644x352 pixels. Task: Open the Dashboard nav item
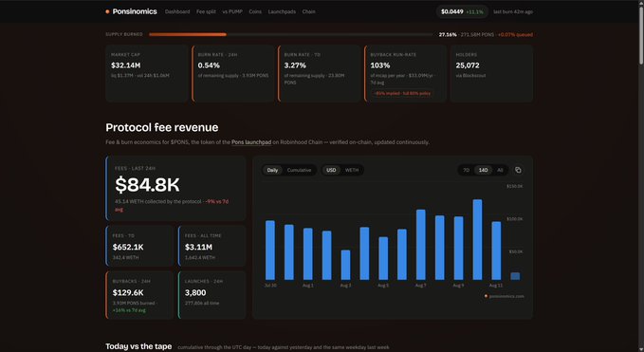click(x=177, y=12)
